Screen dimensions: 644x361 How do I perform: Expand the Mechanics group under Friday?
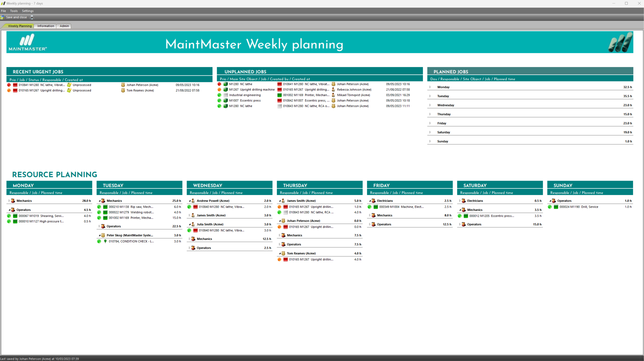[x=370, y=215]
